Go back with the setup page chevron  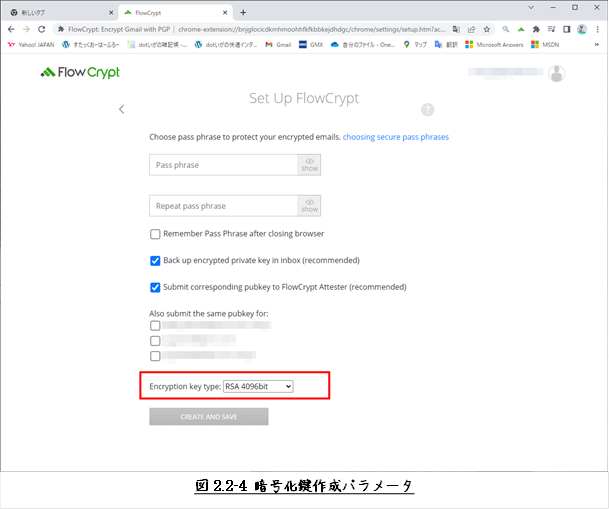(x=122, y=109)
